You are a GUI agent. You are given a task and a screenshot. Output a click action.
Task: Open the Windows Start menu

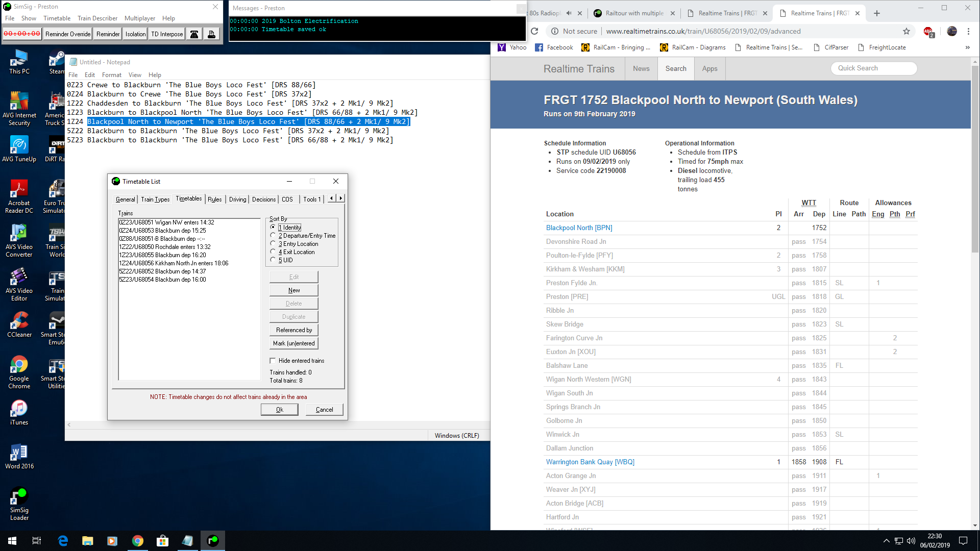[12, 541]
